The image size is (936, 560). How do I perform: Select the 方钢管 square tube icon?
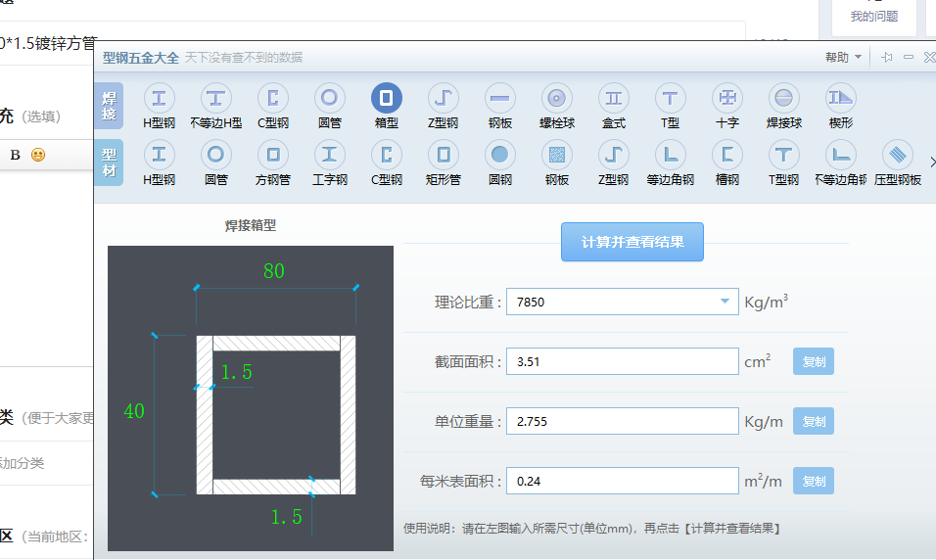click(273, 155)
